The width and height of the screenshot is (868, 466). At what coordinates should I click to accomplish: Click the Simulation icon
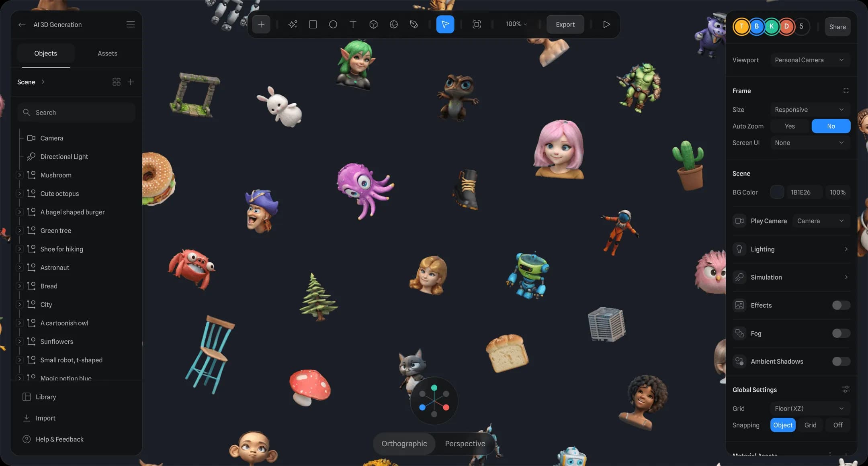(739, 277)
